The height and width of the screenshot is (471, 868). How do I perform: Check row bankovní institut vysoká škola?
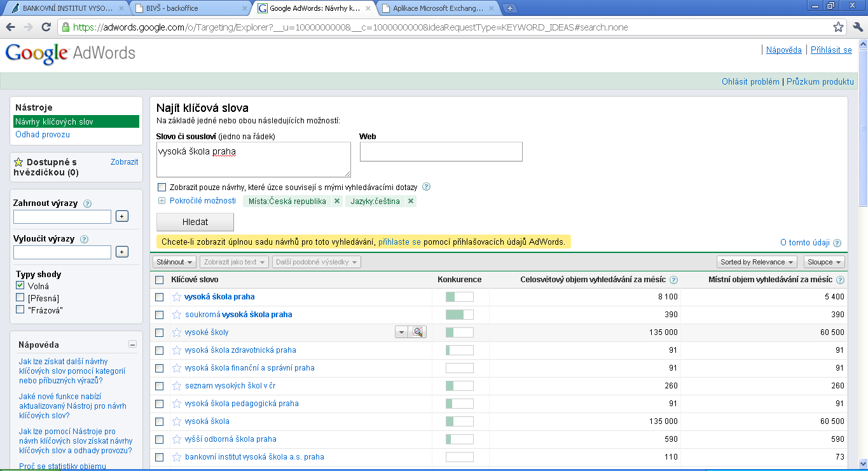point(160,457)
